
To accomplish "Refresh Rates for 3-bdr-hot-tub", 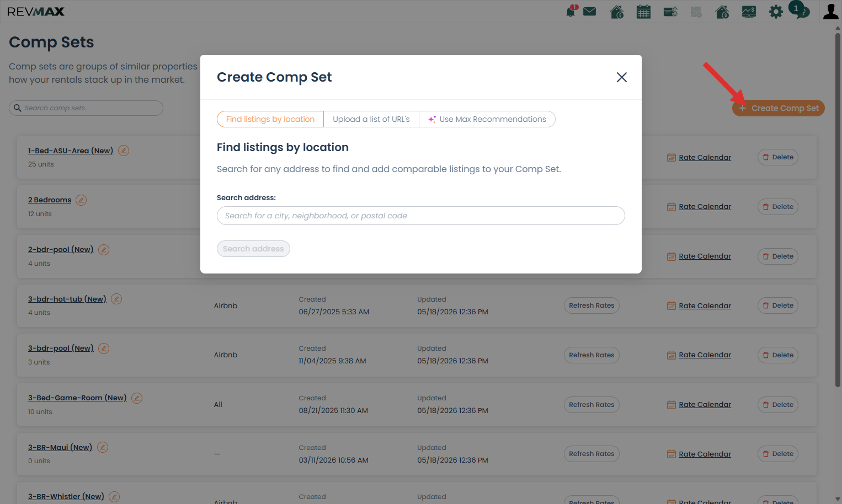I will point(591,305).
